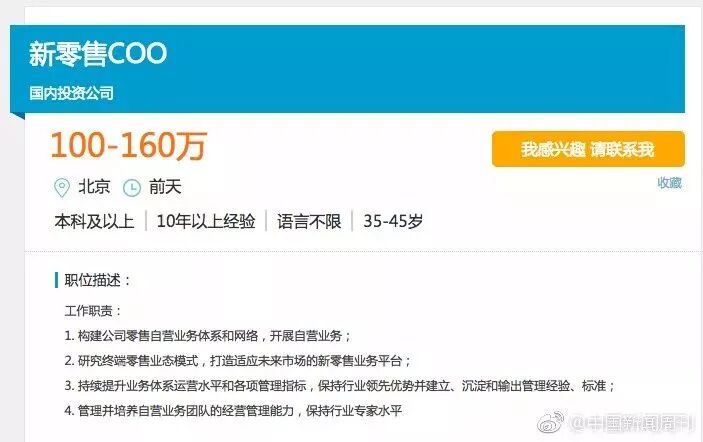Click the 本科及以上 education requirement
Image resolution: width=703 pixels, height=442 pixels.
point(94,221)
